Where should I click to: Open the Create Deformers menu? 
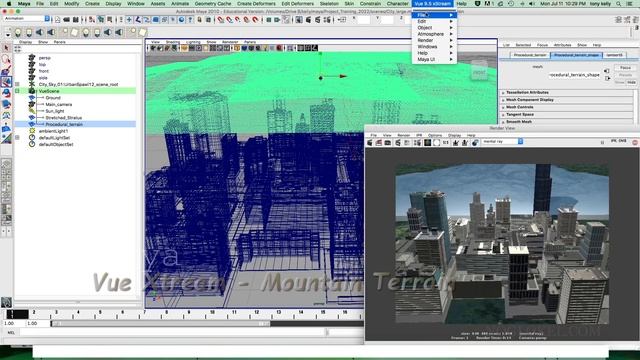pyautogui.click(x=256, y=3)
